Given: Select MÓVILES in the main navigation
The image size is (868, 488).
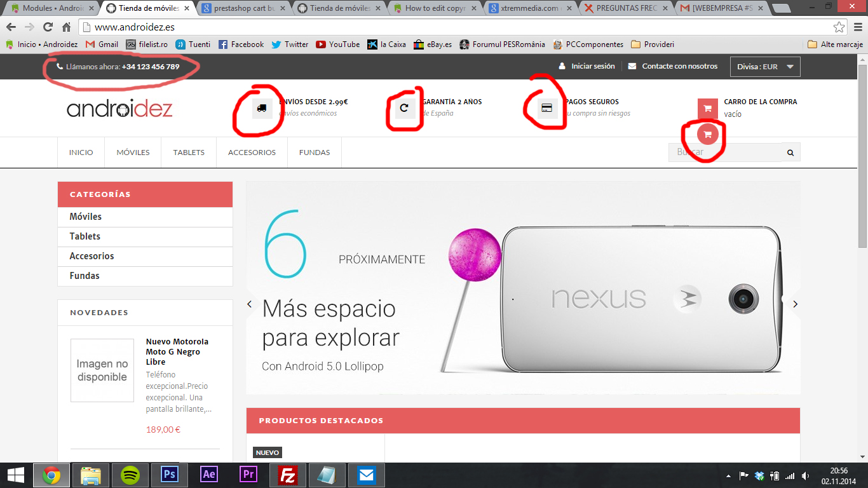Looking at the screenshot, I should 133,152.
